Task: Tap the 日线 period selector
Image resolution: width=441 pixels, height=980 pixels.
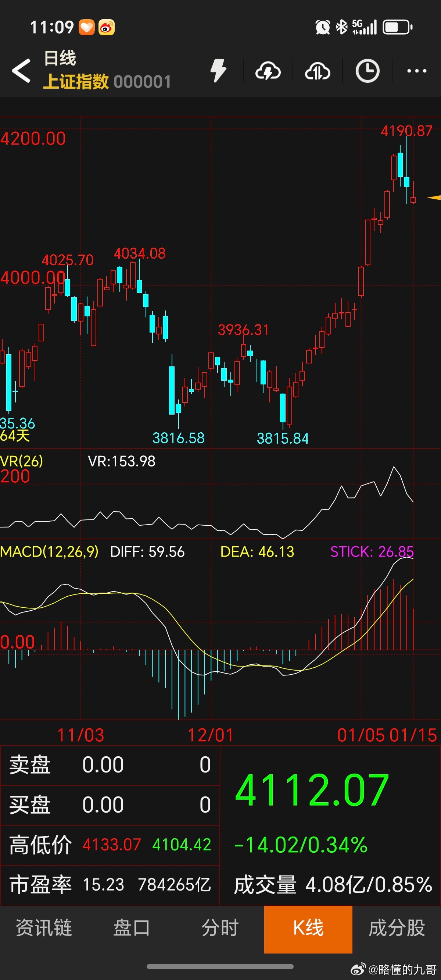Action: tap(60, 58)
